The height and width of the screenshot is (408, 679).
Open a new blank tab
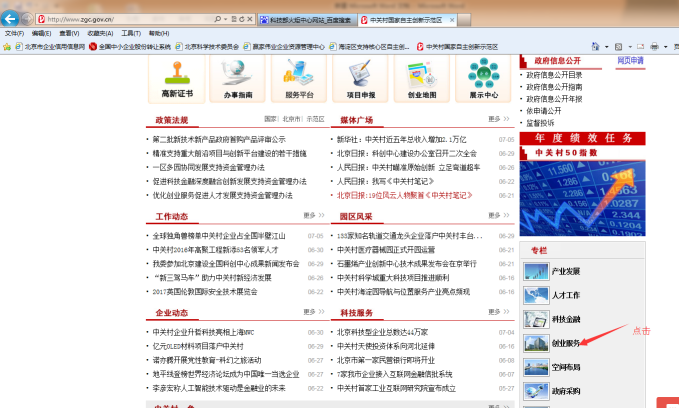464,20
